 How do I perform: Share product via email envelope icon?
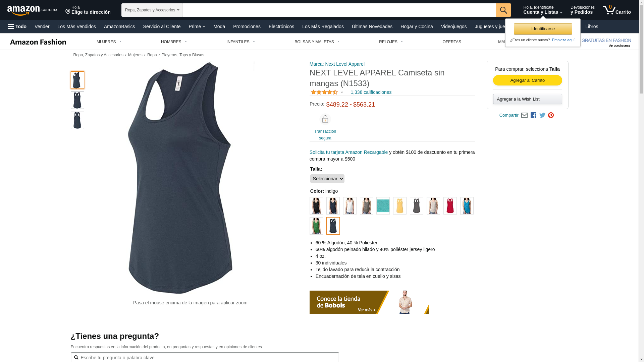point(524,115)
